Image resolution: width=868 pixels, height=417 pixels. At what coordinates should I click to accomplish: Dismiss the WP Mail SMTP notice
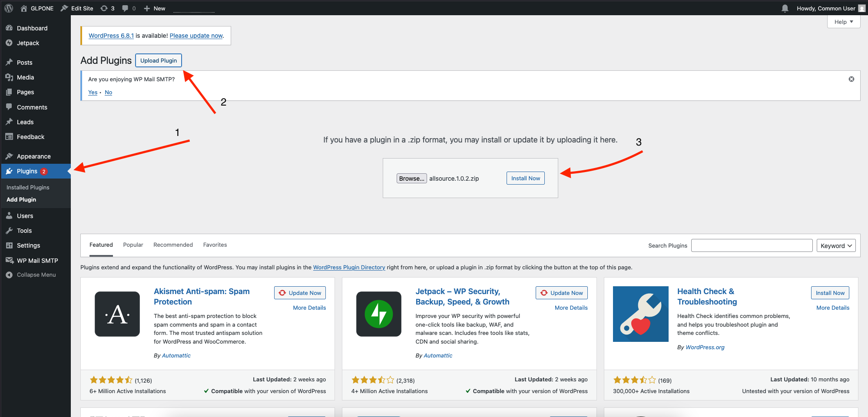pyautogui.click(x=851, y=79)
